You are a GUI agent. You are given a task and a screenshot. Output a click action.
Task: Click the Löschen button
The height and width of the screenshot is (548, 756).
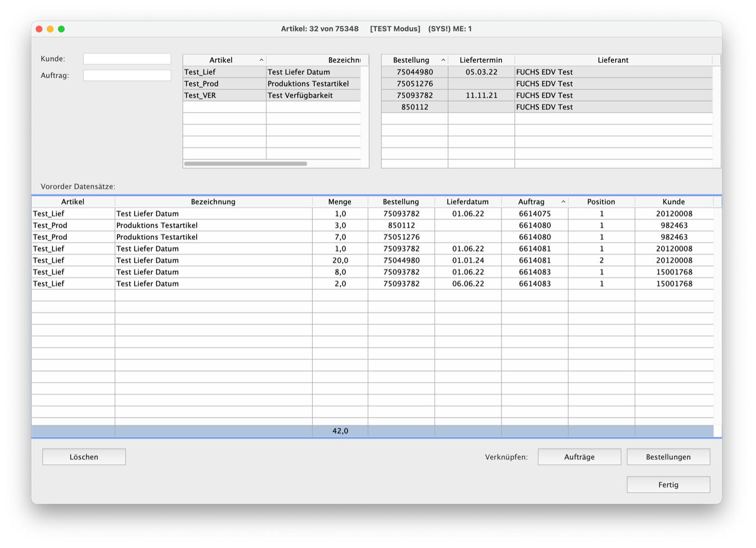[x=84, y=457]
